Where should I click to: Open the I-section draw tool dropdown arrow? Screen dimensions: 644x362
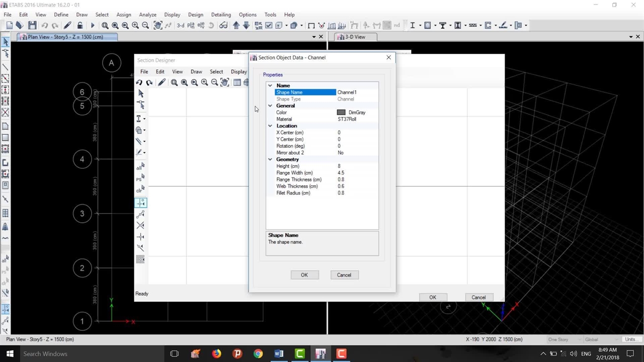145,119
